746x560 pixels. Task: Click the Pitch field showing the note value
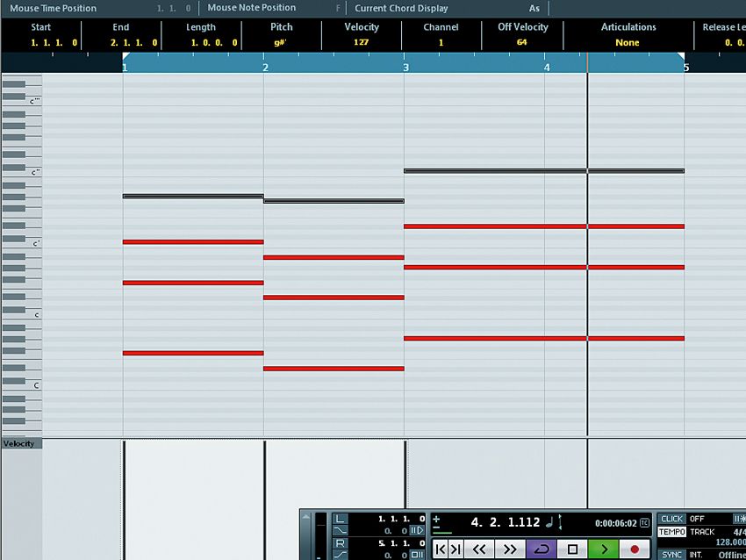click(282, 39)
